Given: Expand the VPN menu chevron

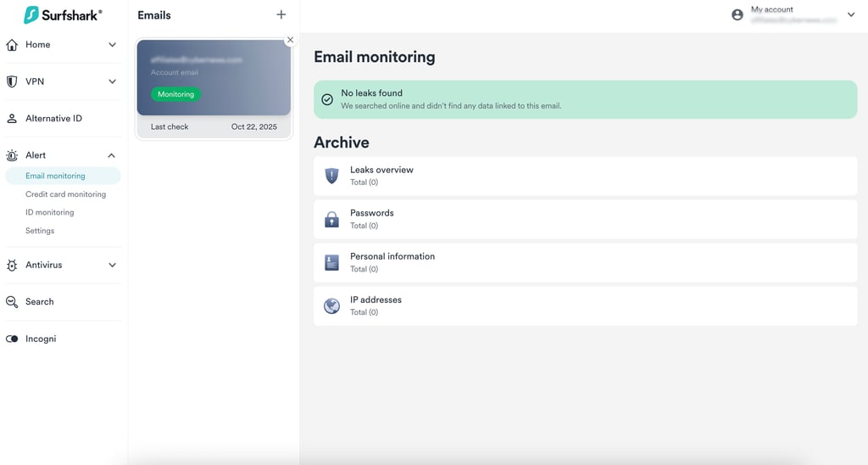Looking at the screenshot, I should tap(113, 81).
